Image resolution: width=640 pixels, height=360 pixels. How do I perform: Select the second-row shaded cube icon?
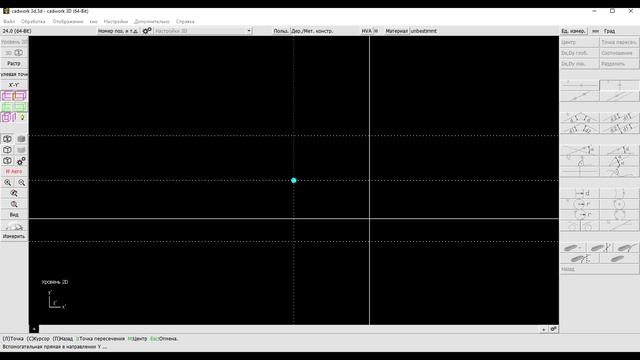(x=21, y=150)
